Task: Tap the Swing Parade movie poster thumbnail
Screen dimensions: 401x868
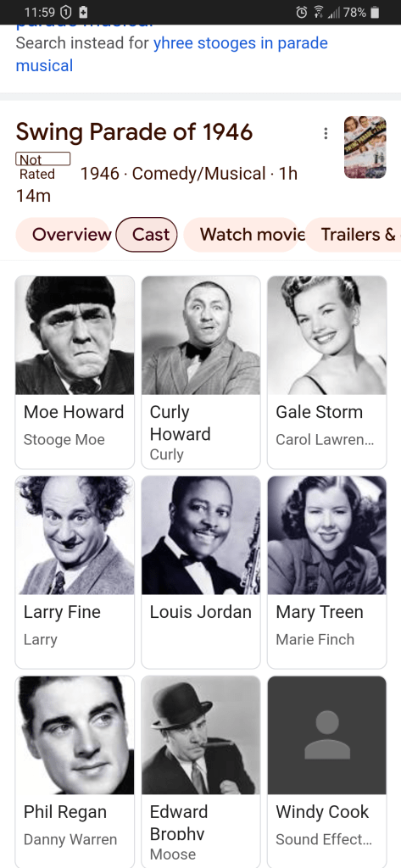Action: (x=365, y=147)
